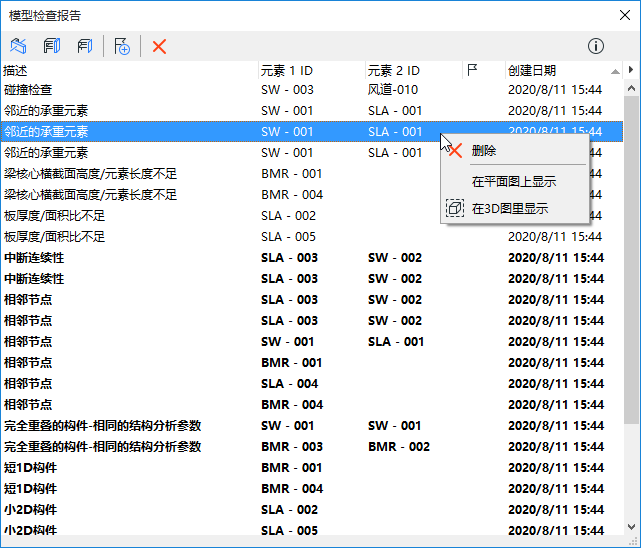This screenshot has width=641, height=548.
Task: Choose 在平面图上显示 from the context menu
Action: (514, 181)
